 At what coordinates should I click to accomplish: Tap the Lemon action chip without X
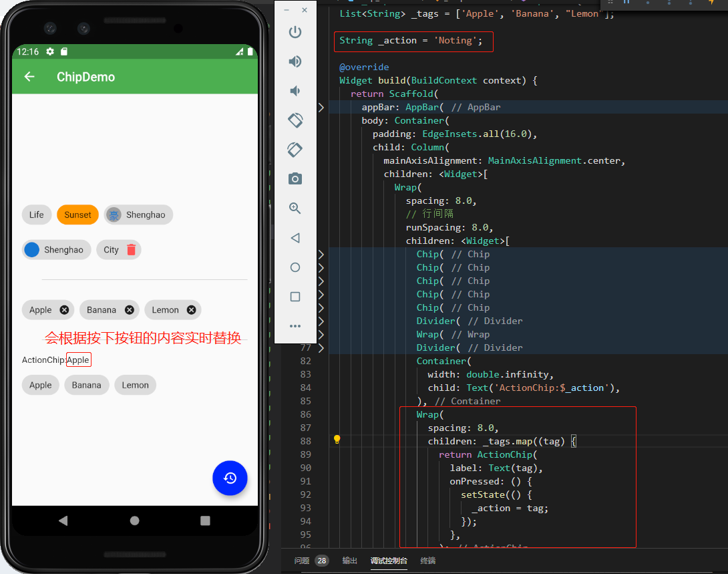[x=135, y=385]
